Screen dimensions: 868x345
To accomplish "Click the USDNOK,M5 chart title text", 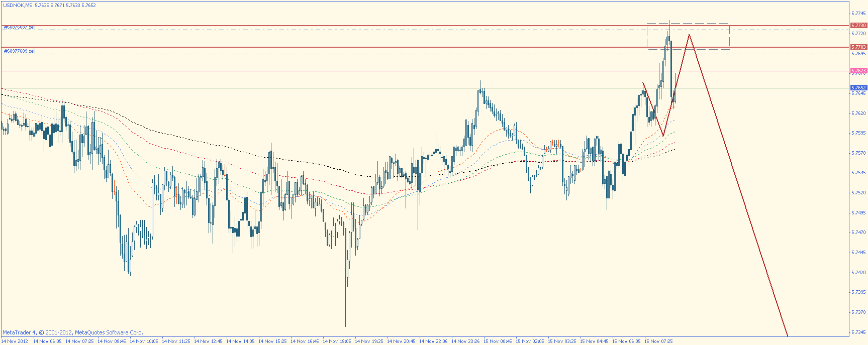I will tap(18, 5).
